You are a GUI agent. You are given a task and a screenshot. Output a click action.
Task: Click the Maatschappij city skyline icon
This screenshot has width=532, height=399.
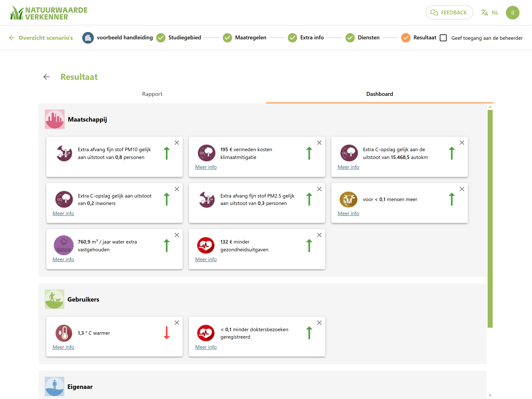(55, 119)
